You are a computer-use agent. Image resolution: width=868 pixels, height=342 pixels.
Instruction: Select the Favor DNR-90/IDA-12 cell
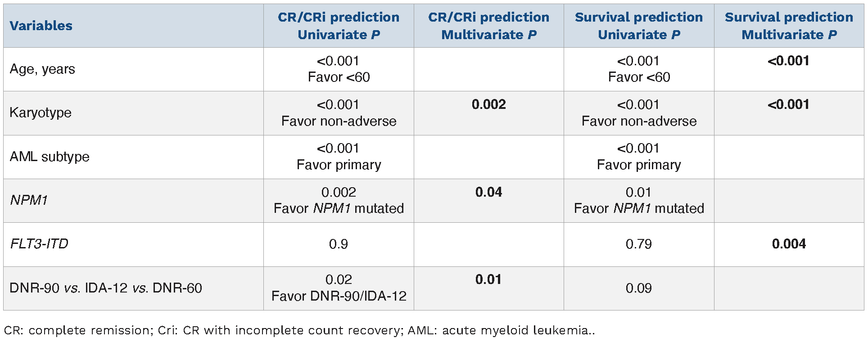[x=339, y=296]
